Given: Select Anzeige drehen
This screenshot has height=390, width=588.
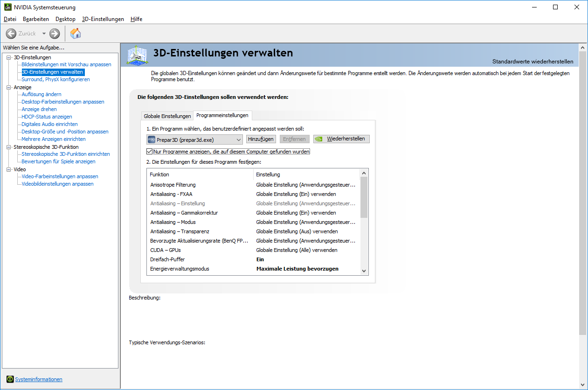Looking at the screenshot, I should click(x=39, y=109).
